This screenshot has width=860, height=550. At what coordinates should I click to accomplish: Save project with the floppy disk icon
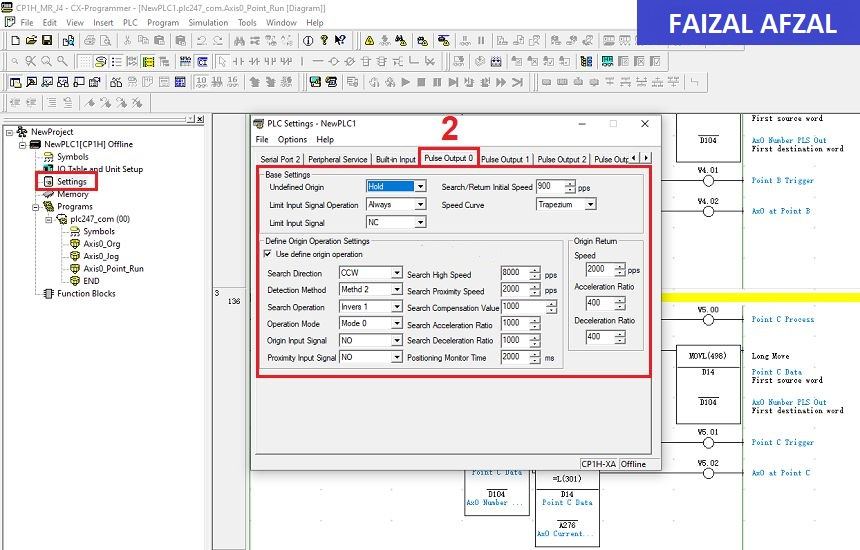coord(47,40)
